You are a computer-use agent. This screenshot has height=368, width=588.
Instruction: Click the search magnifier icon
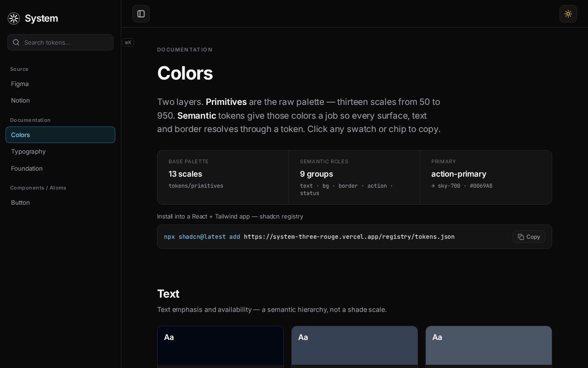(16, 42)
